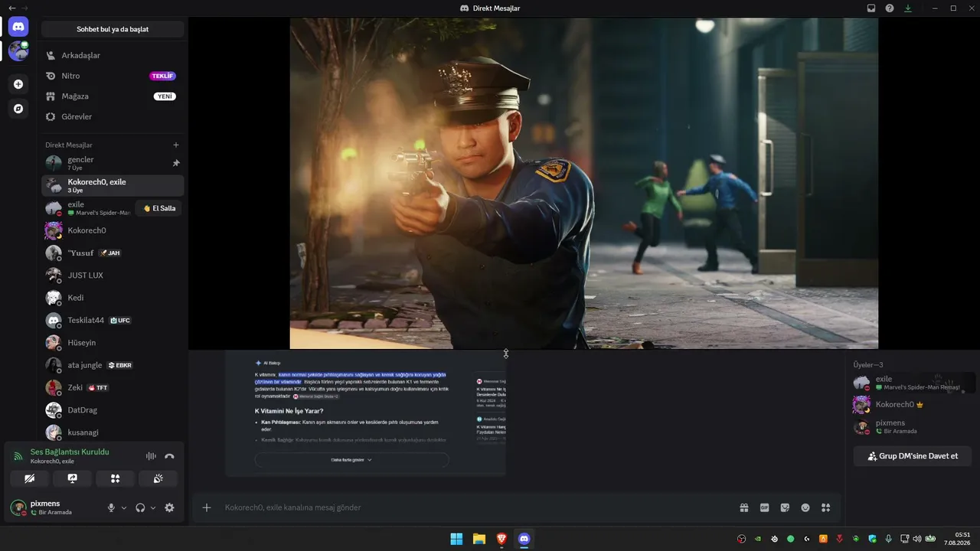Click the pin icon on gencler row
Screen dimensions: 980x551
(176, 163)
